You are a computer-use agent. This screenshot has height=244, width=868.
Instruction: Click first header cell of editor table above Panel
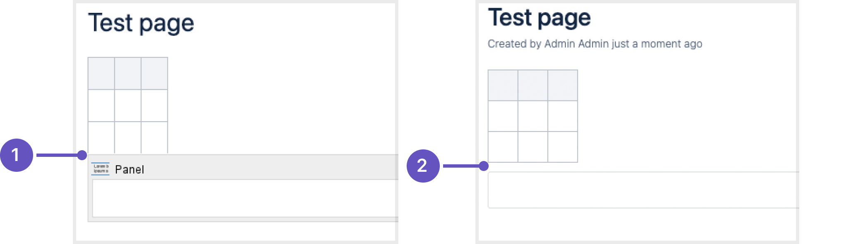[101, 73]
